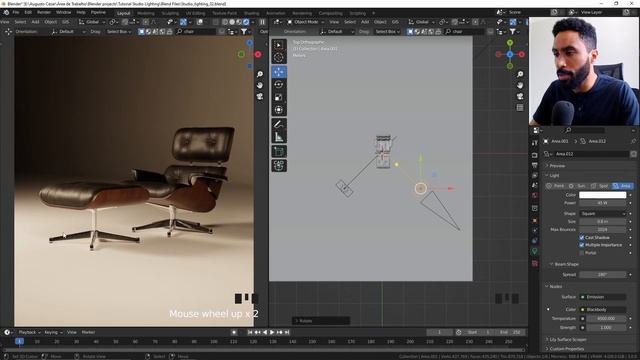The image size is (640, 360).
Task: Select the Add Cube tool in right viewport
Action: click(279, 151)
